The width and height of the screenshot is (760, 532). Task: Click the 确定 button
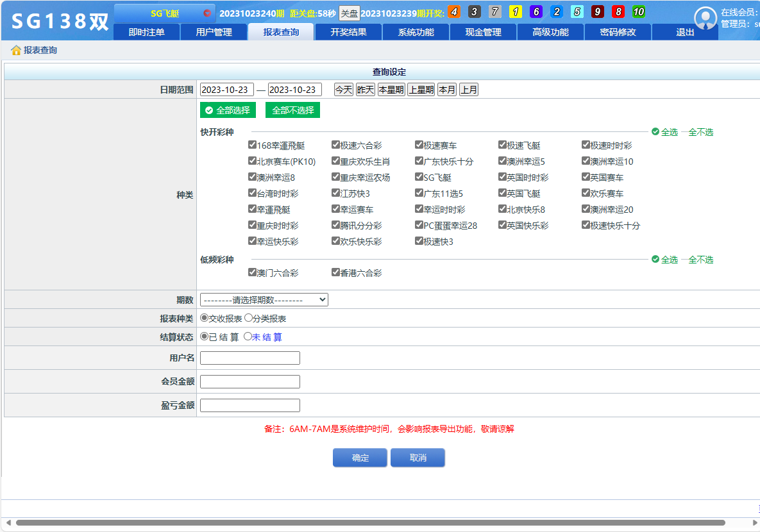(360, 458)
